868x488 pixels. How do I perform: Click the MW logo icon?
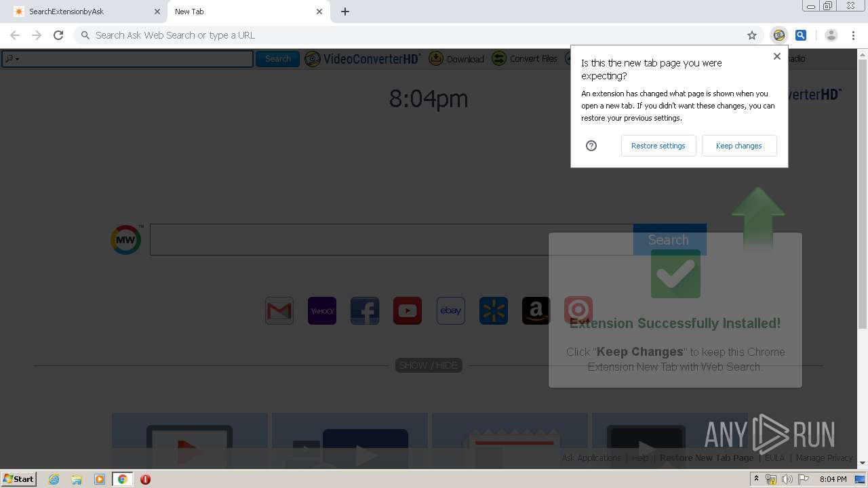coord(126,240)
